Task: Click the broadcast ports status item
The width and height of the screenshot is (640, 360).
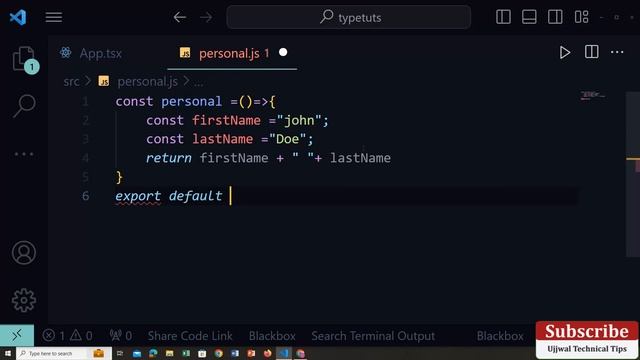Action: [x=121, y=336]
